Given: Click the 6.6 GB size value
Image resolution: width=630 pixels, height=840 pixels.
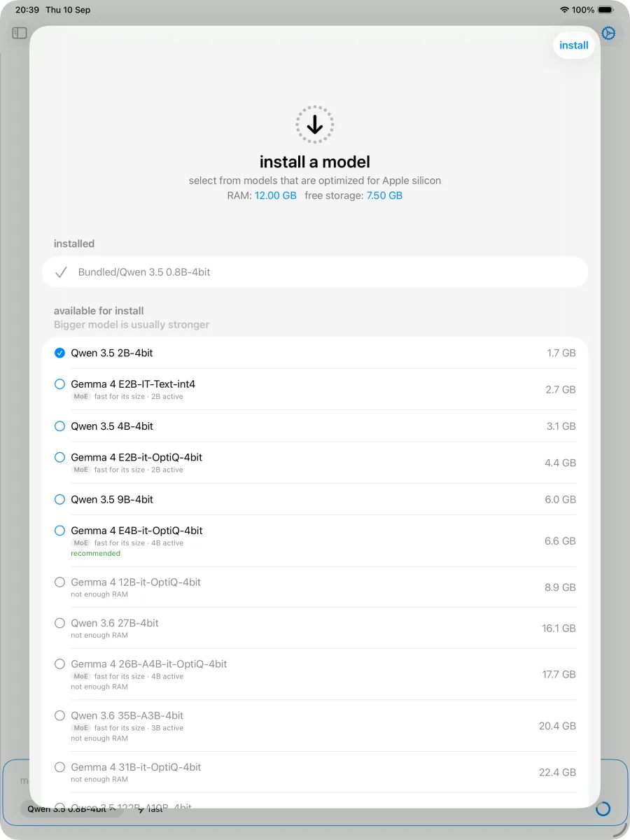Looking at the screenshot, I should [561, 541].
